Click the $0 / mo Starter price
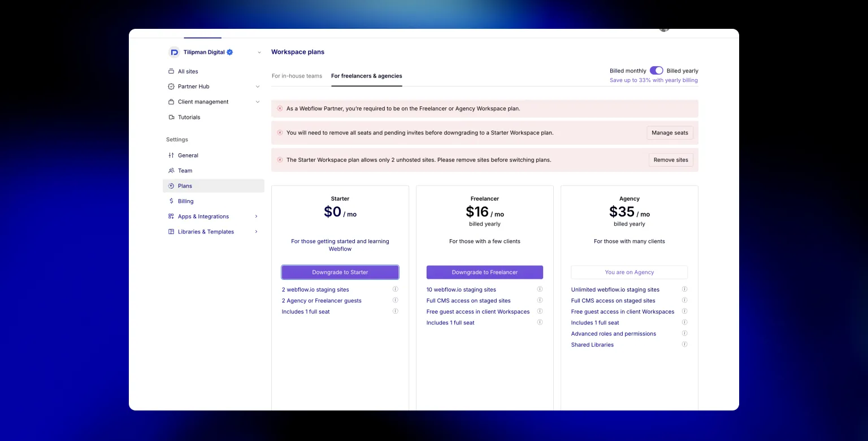 340,212
